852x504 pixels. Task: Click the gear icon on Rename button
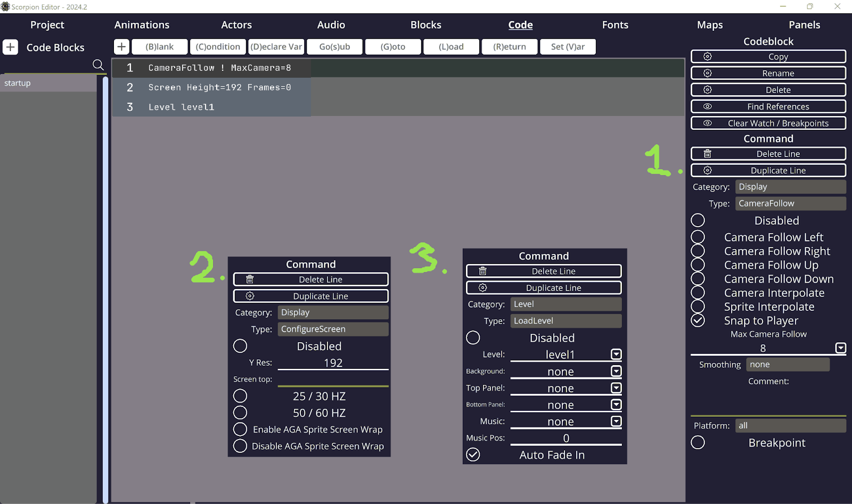[708, 73]
